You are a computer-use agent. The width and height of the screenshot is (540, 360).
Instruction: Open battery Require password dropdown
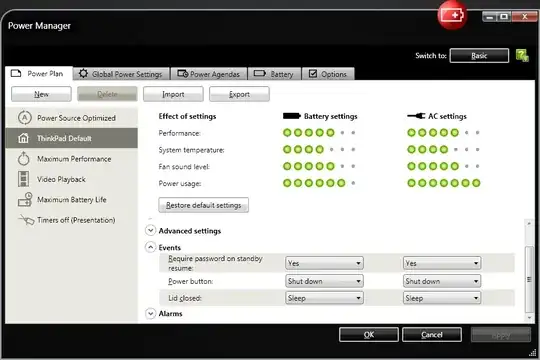324,263
